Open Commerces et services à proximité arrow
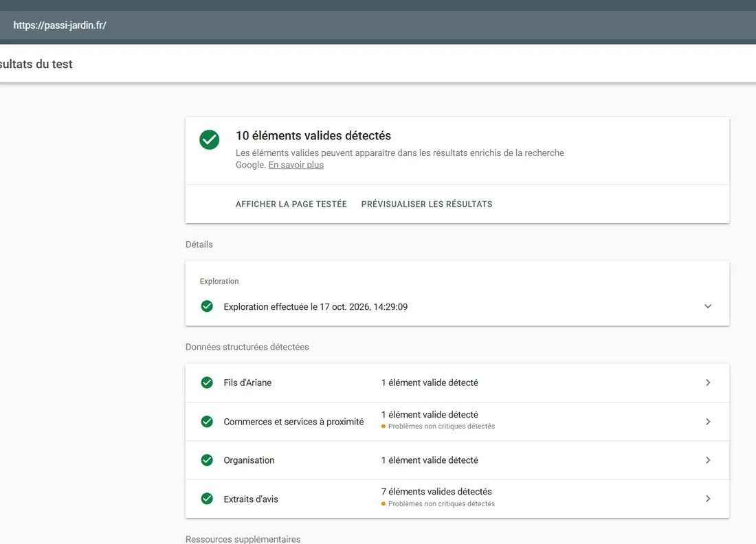 (708, 422)
